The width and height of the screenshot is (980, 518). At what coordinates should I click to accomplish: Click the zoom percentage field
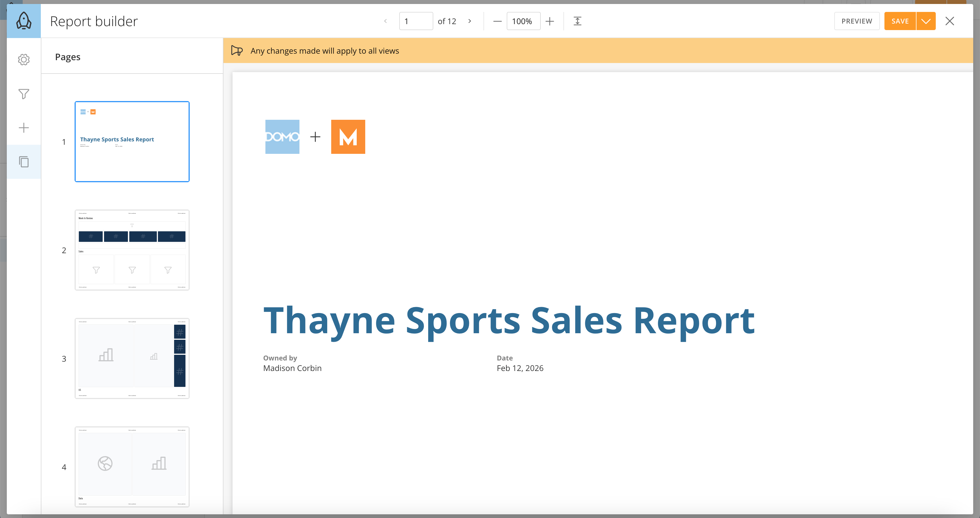tap(523, 21)
